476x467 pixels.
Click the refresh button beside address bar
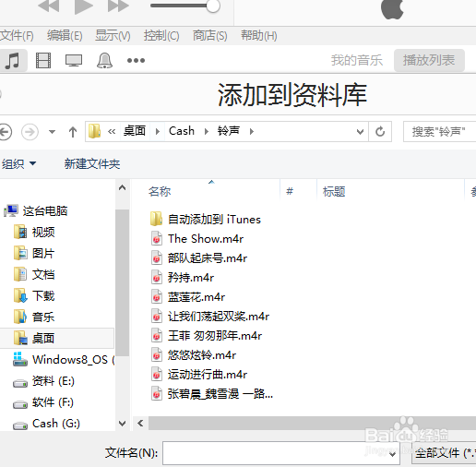(x=380, y=132)
